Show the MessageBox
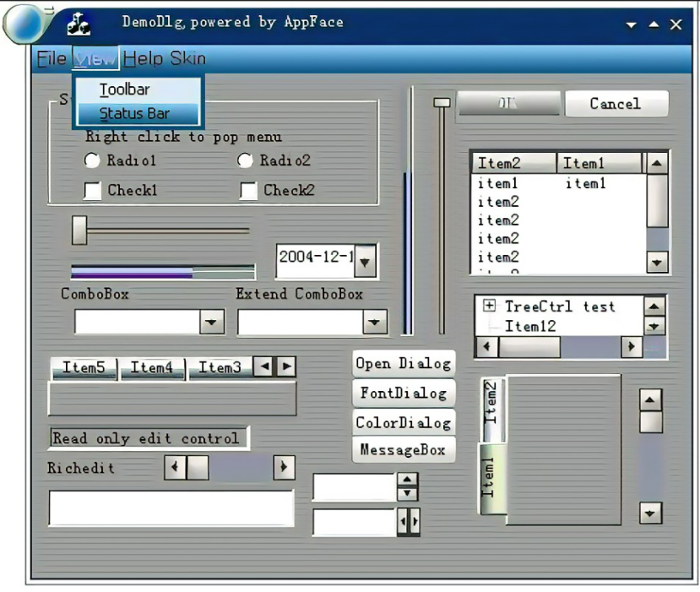The width and height of the screenshot is (700, 592). tap(403, 450)
